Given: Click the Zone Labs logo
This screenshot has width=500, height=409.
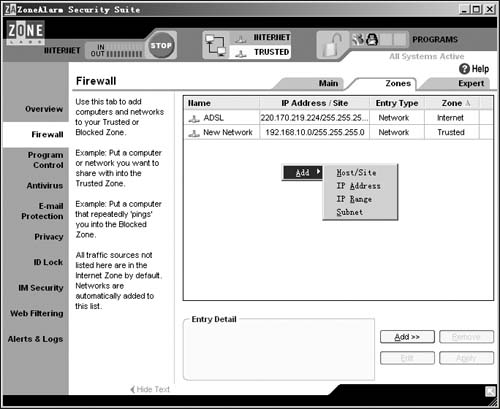Looking at the screenshot, I should 25,32.
